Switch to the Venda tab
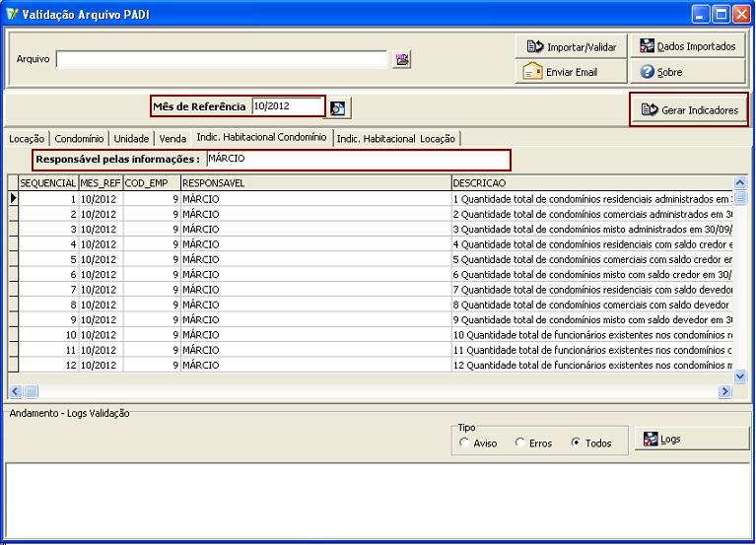Image resolution: width=756 pixels, height=545 pixels. 172,139
